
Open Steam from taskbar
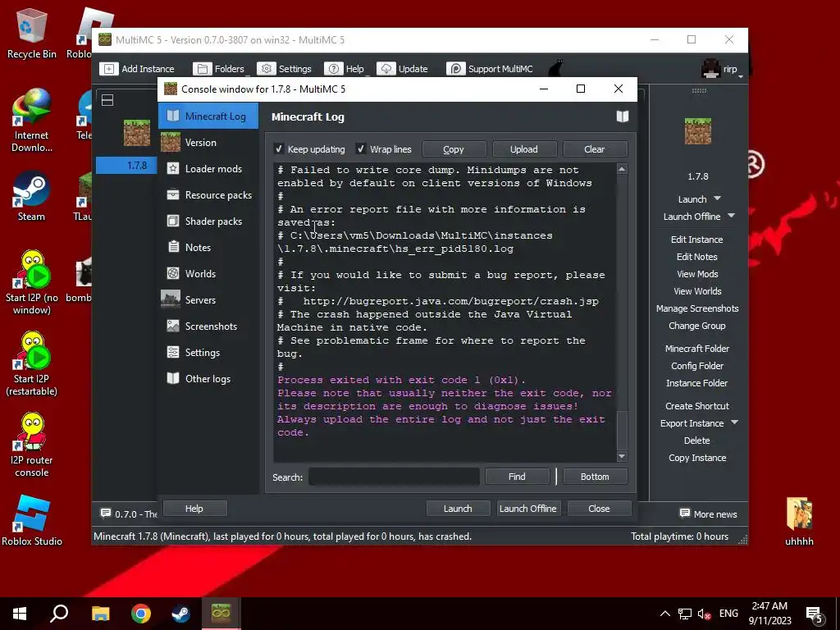pyautogui.click(x=180, y=614)
